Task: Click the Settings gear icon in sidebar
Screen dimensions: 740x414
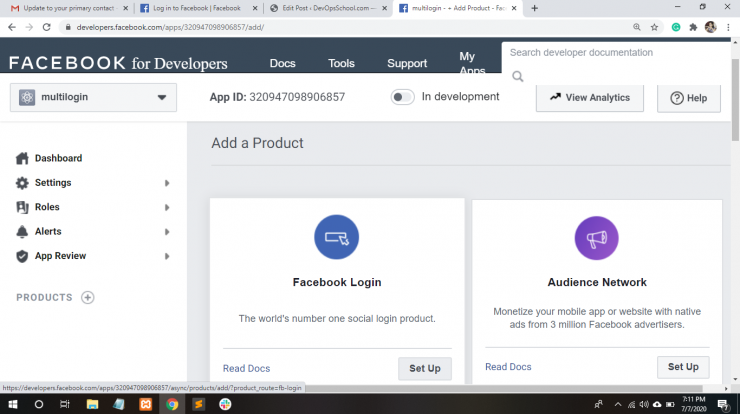Action: (x=22, y=183)
